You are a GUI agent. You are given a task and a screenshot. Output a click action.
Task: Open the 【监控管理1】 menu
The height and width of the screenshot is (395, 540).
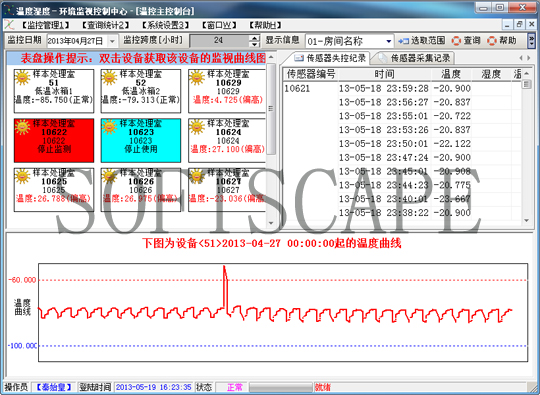45,25
